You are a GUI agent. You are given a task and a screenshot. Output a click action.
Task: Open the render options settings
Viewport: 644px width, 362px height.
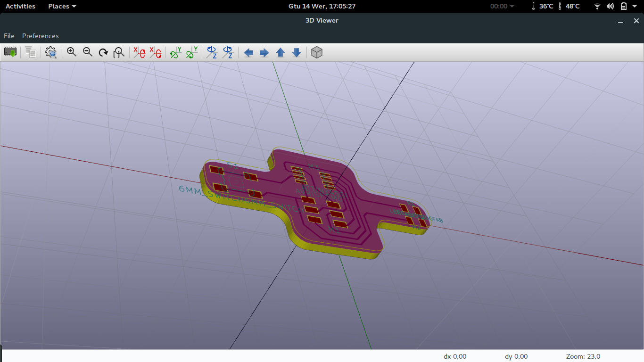coord(50,52)
